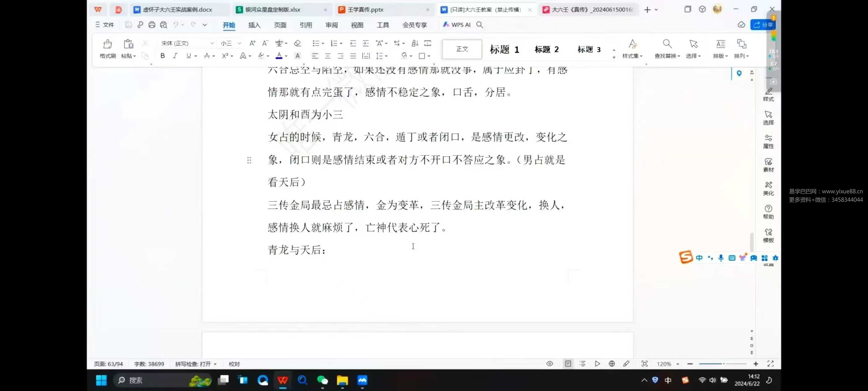The height and width of the screenshot is (391, 868).
Task: Toggle italic formatting
Action: coord(175,56)
